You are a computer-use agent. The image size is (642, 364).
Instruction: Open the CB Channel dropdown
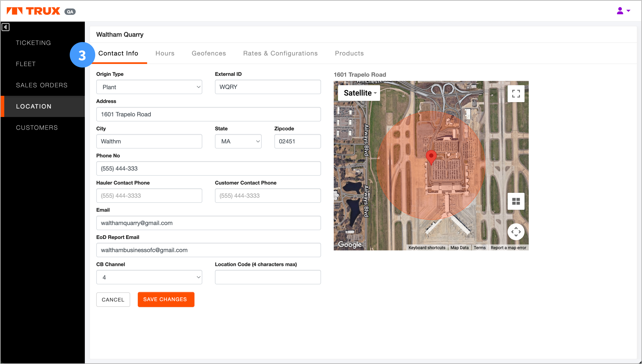pos(149,277)
